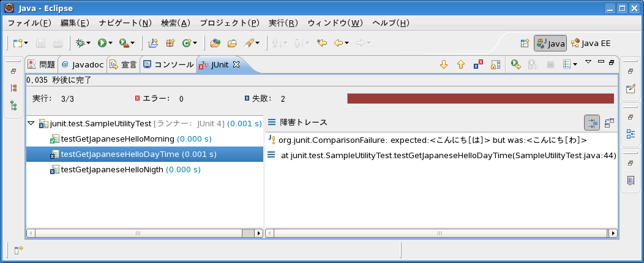
Task: Click the Open Type folder icon
Action: [215, 43]
